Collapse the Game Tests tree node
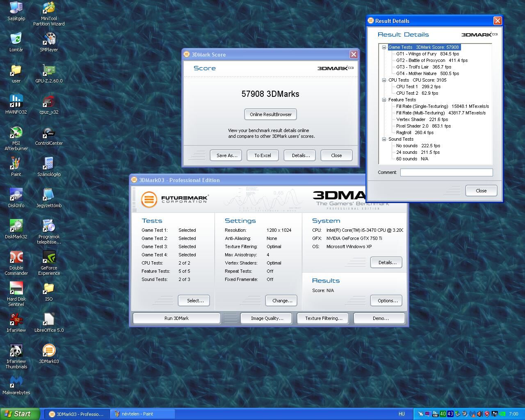The height and width of the screenshot is (420, 525). [x=384, y=47]
